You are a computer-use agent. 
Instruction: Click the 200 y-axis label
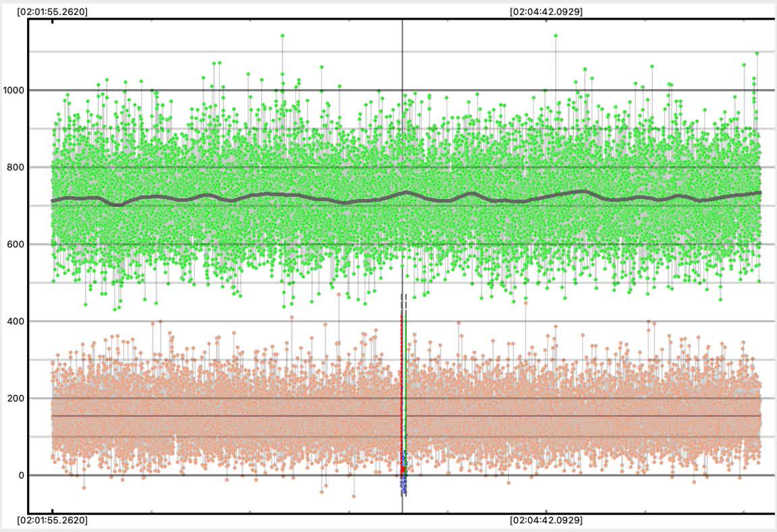[16, 398]
